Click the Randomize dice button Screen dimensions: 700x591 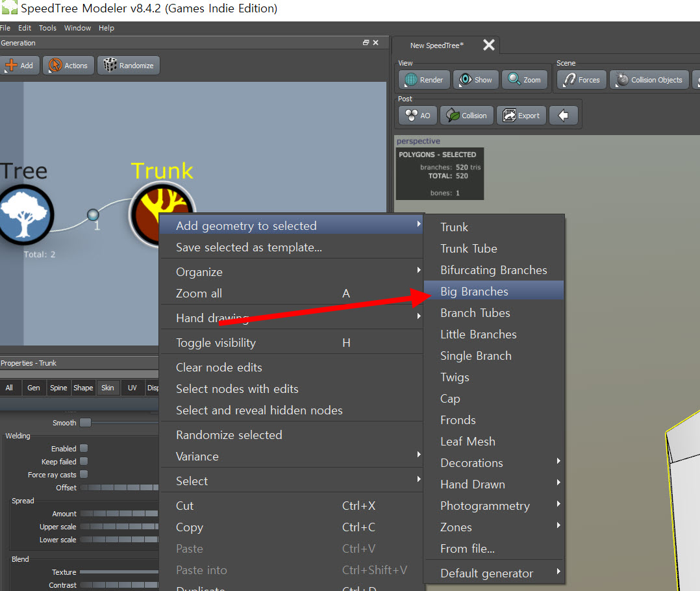click(x=128, y=66)
